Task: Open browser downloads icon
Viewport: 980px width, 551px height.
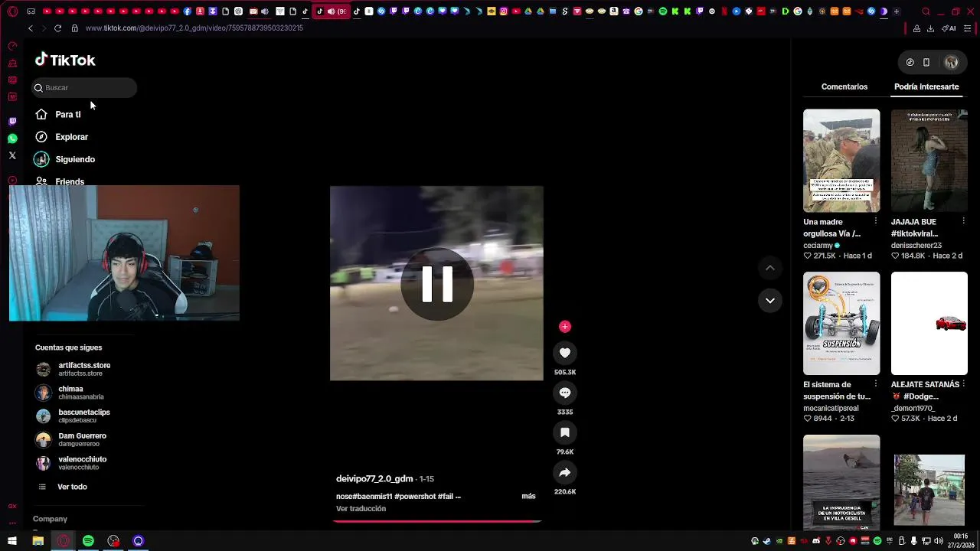Action: click(x=930, y=28)
